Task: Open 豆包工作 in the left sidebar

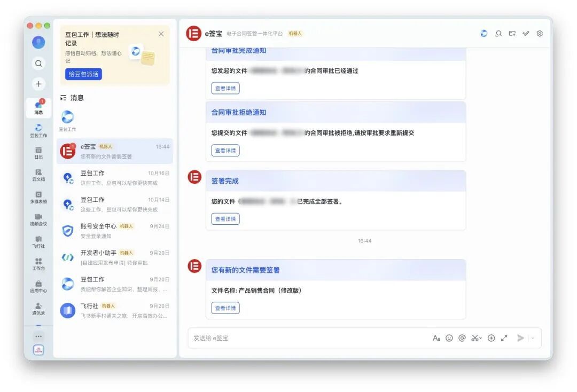Action: 38,130
